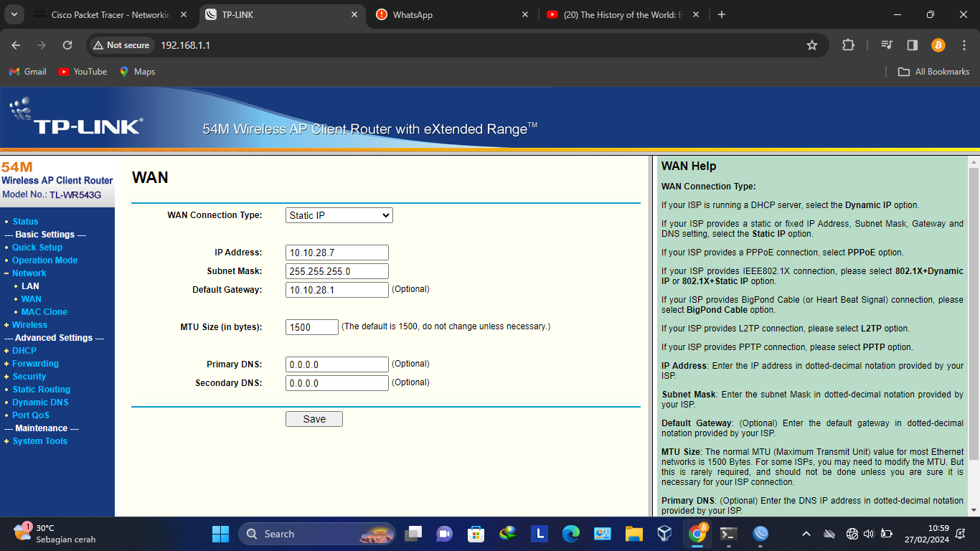This screenshot has width=980, height=551.
Task: Open Microsoft Store from the taskbar
Action: pyautogui.click(x=476, y=534)
